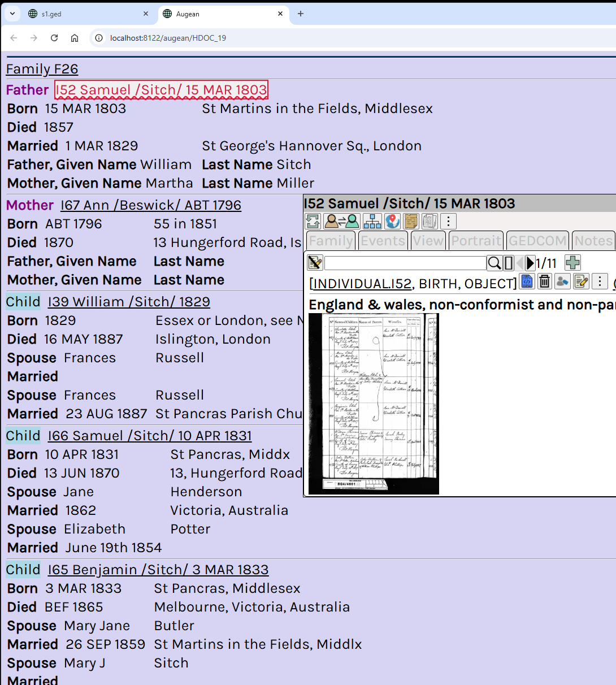
Task: Switch to the Notes tab
Action: coord(594,241)
